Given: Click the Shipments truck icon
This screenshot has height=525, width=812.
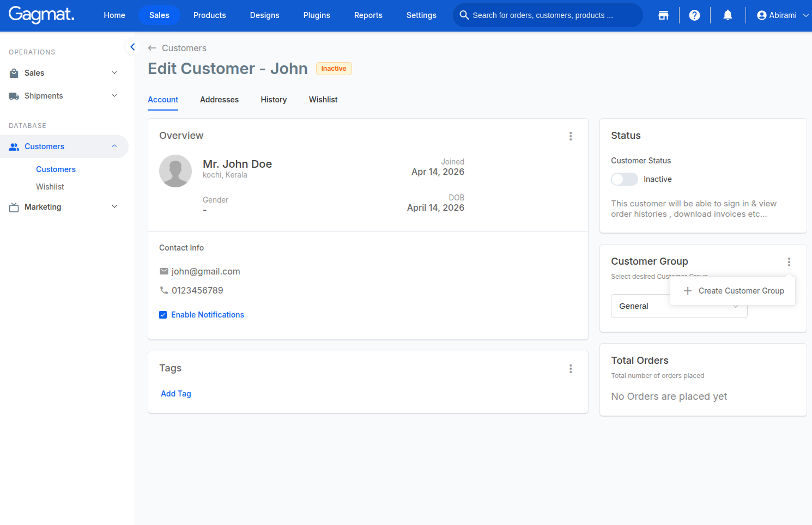Looking at the screenshot, I should [x=14, y=96].
